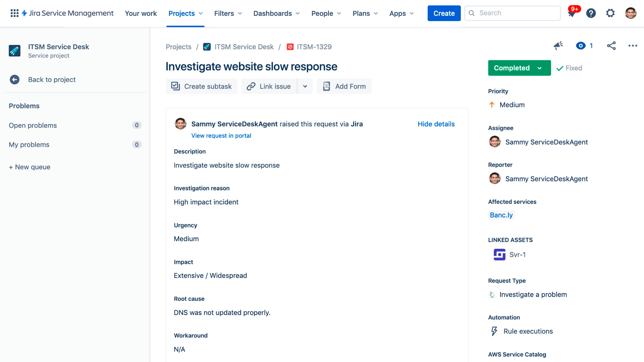Click the Banc.ly affected service link
Image resolution: width=644 pixels, height=362 pixels.
pos(501,215)
